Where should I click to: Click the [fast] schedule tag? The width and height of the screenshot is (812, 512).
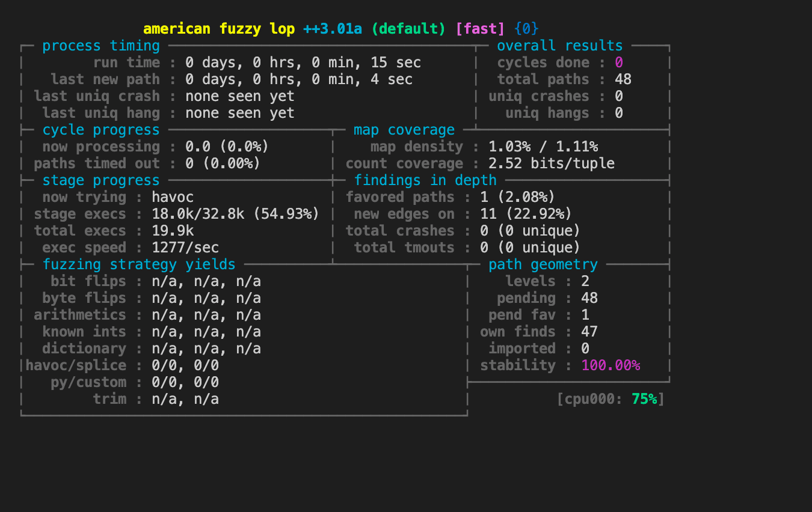pyautogui.click(x=480, y=29)
